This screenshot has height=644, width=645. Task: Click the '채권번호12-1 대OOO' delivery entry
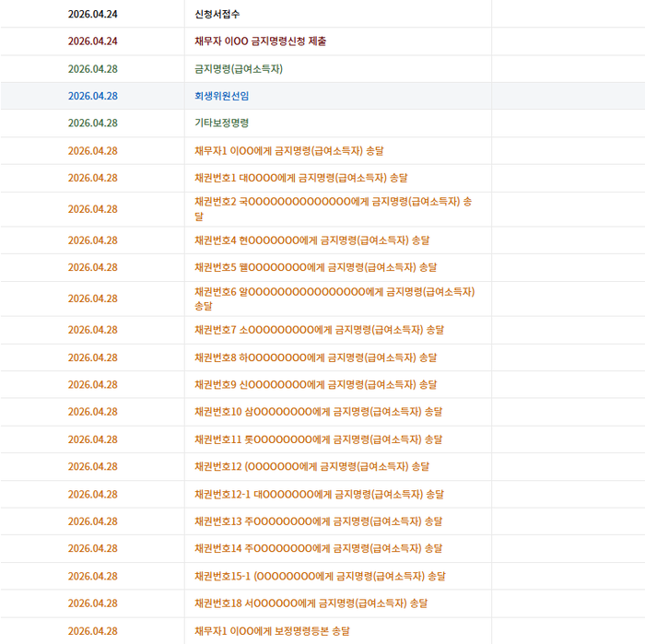tap(319, 495)
